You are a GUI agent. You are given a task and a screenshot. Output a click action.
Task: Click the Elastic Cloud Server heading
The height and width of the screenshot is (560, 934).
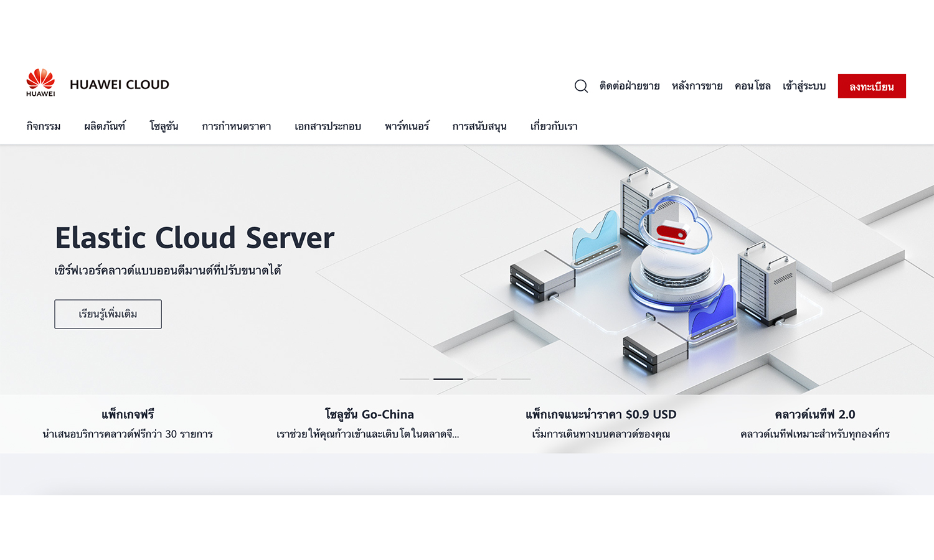[x=195, y=238]
